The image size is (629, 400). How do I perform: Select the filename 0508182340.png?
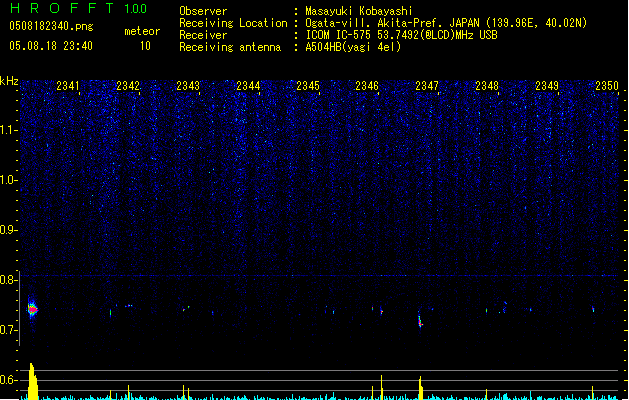pyautogui.click(x=51, y=26)
